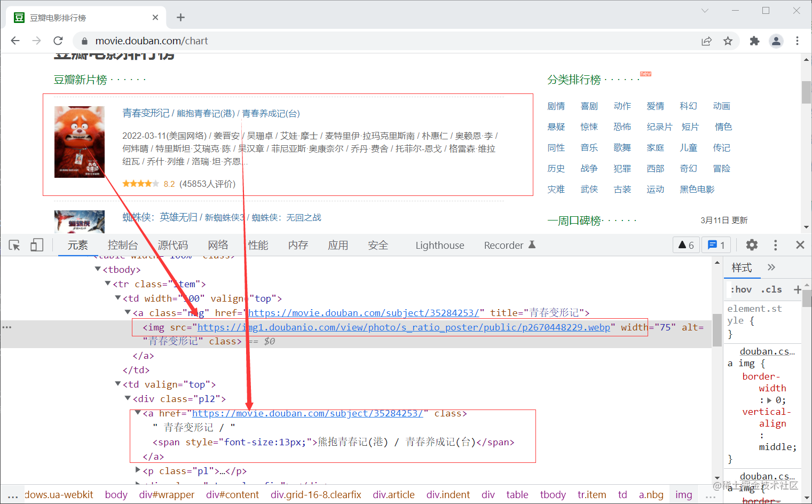Click the page vertical scrollbar thumb
The height and width of the screenshot is (504, 812).
[x=806, y=92]
